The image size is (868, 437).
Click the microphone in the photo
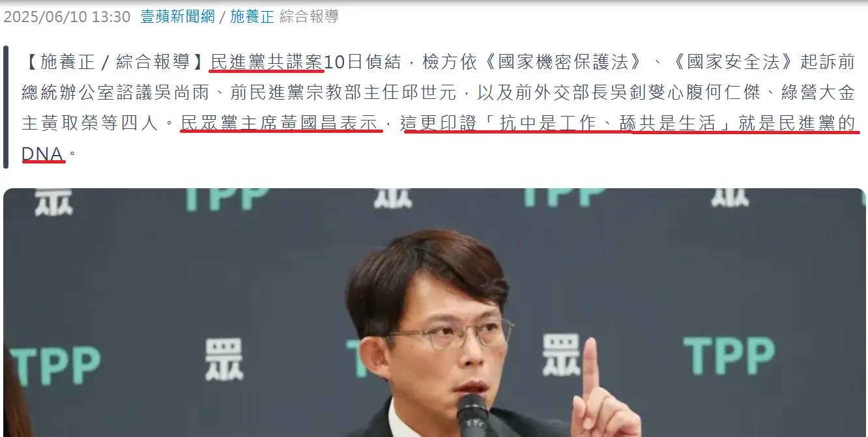coord(472,416)
